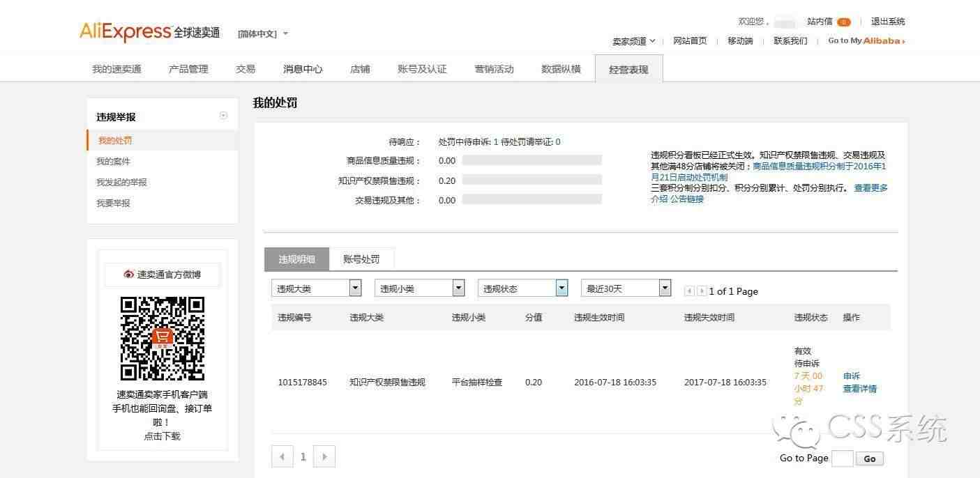Open the 违规小类 dropdown
Viewport: 980px width, 478px height.
420,288
